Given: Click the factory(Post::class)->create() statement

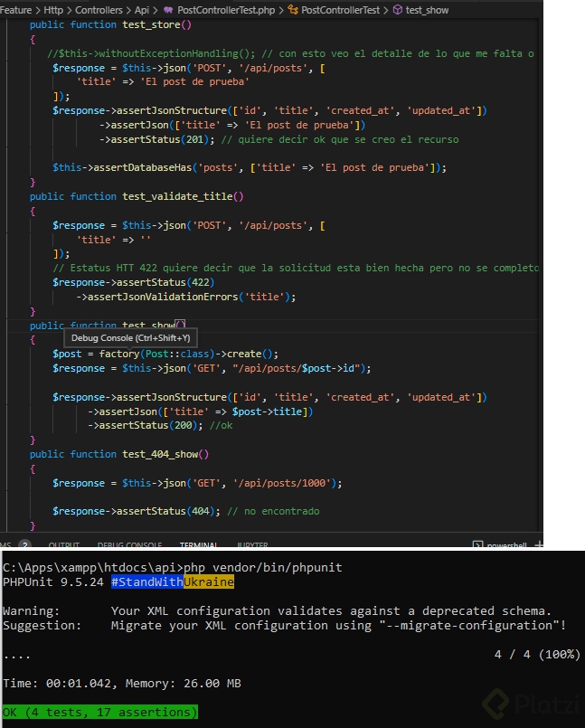Looking at the screenshot, I should pyautogui.click(x=165, y=354).
